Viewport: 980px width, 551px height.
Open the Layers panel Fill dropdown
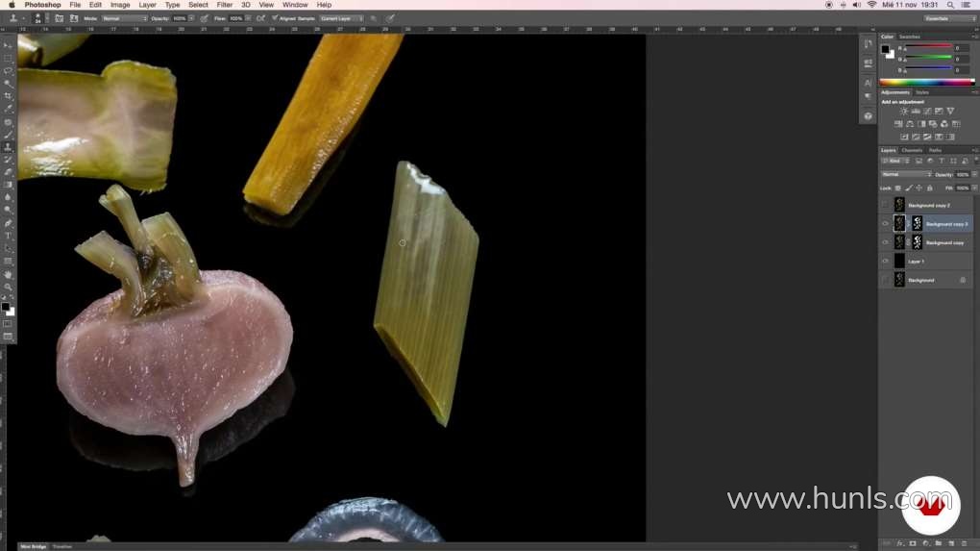tap(973, 188)
